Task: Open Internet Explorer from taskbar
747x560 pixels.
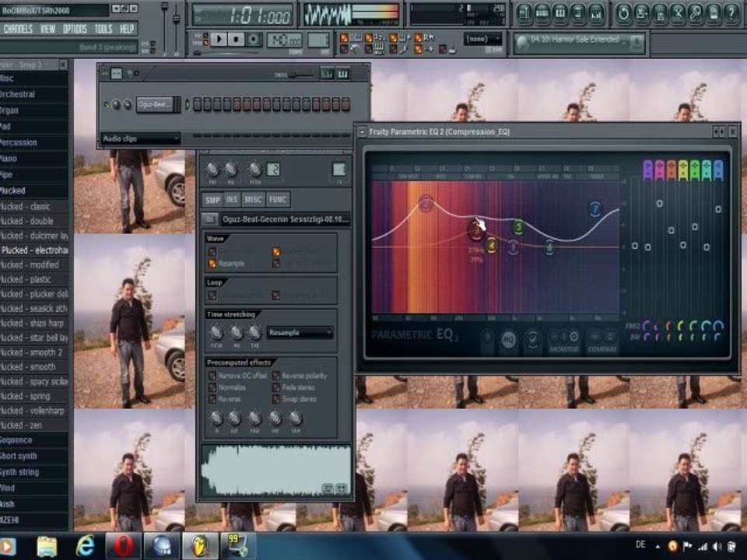Action: click(86, 546)
